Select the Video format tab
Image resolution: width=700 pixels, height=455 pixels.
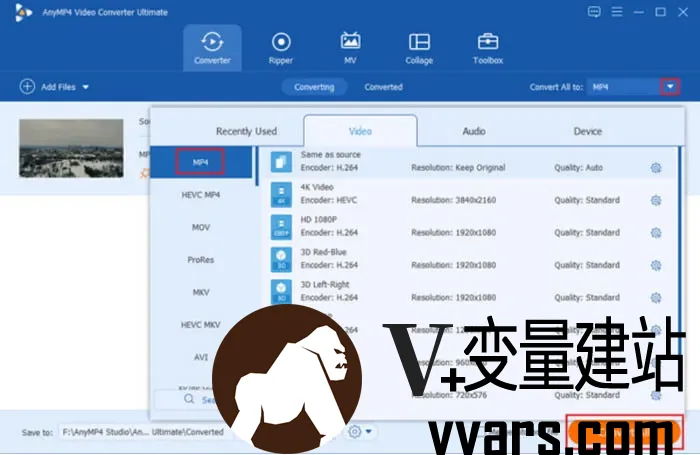360,131
